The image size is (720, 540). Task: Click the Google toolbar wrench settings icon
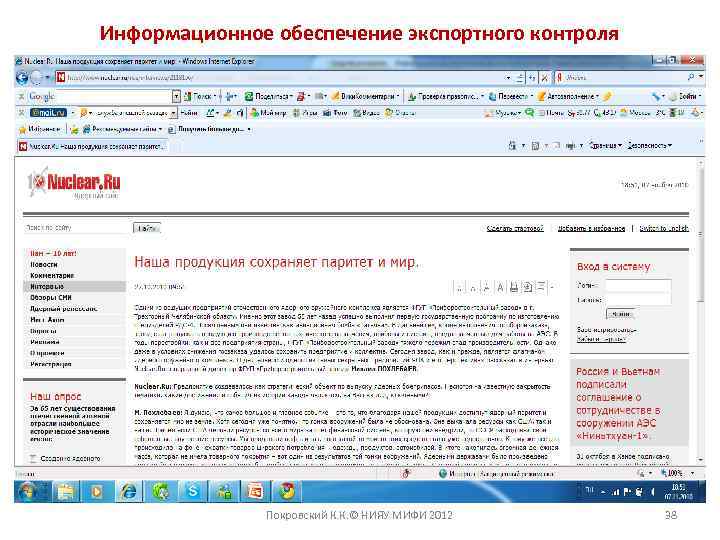point(657,96)
